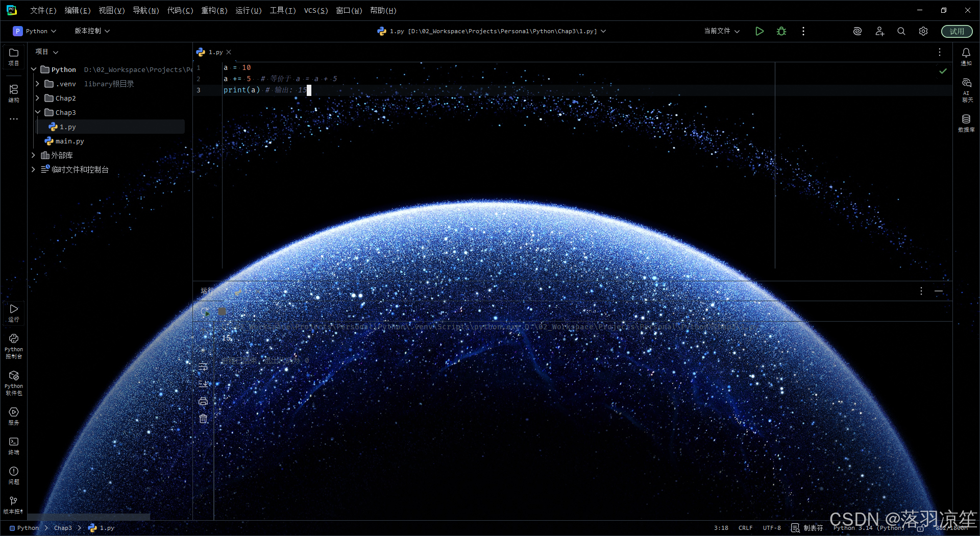Open the 编辑(E) menu

pyautogui.click(x=78, y=10)
